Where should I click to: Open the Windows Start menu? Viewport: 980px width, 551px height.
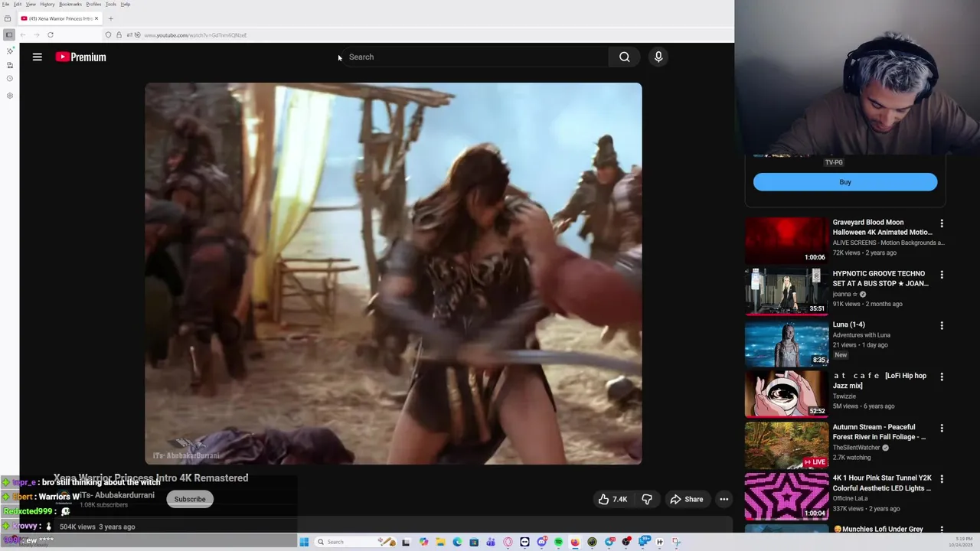(x=304, y=542)
